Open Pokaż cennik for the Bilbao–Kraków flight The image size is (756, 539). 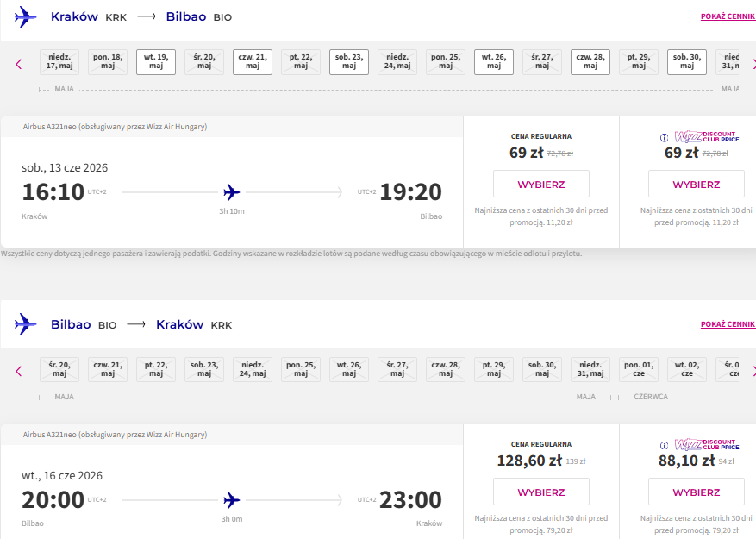(728, 324)
